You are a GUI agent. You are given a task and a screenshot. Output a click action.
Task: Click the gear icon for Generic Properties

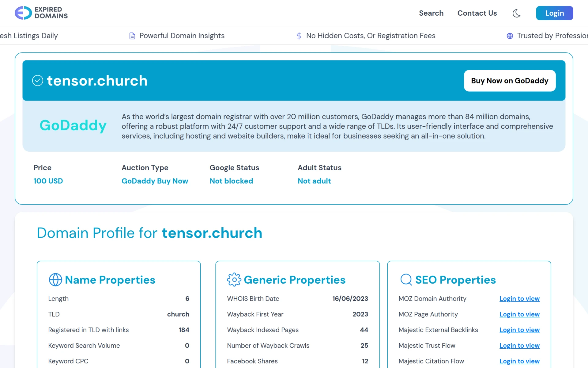click(234, 280)
